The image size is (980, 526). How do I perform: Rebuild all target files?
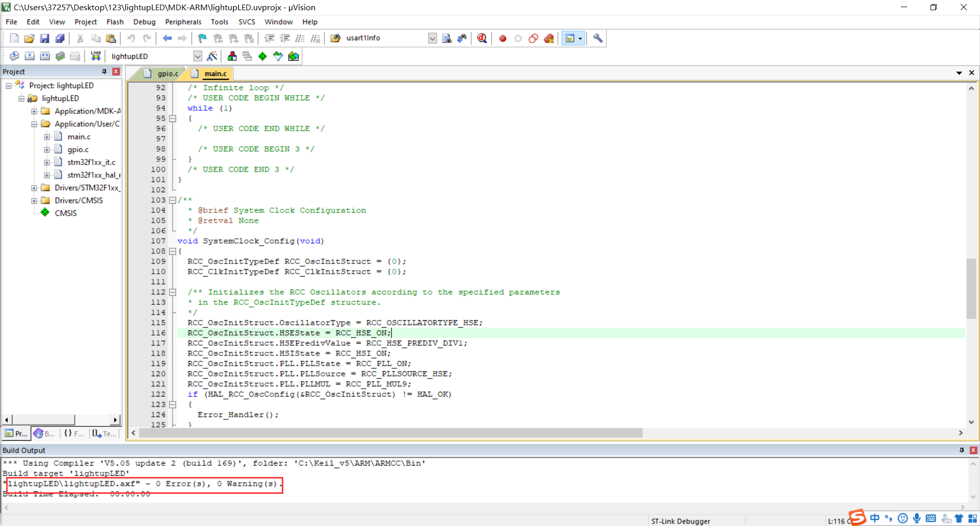click(45, 56)
